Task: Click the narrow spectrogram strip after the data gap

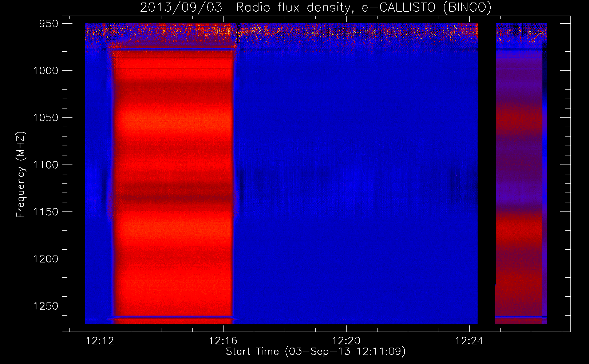Action: click(x=521, y=174)
